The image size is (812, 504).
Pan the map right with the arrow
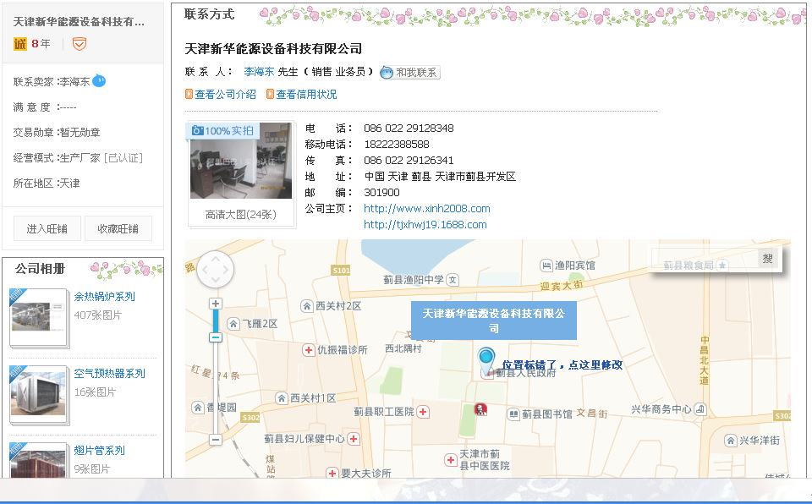pyautogui.click(x=227, y=270)
